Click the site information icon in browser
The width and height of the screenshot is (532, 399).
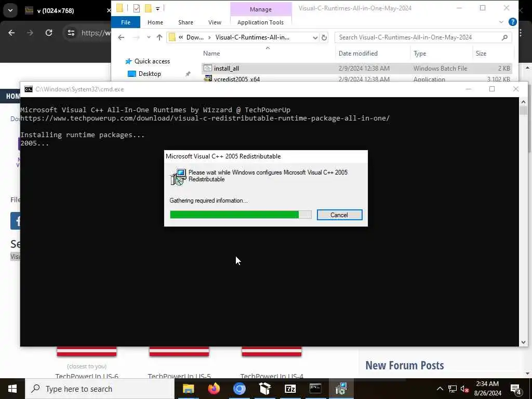pos(71,33)
